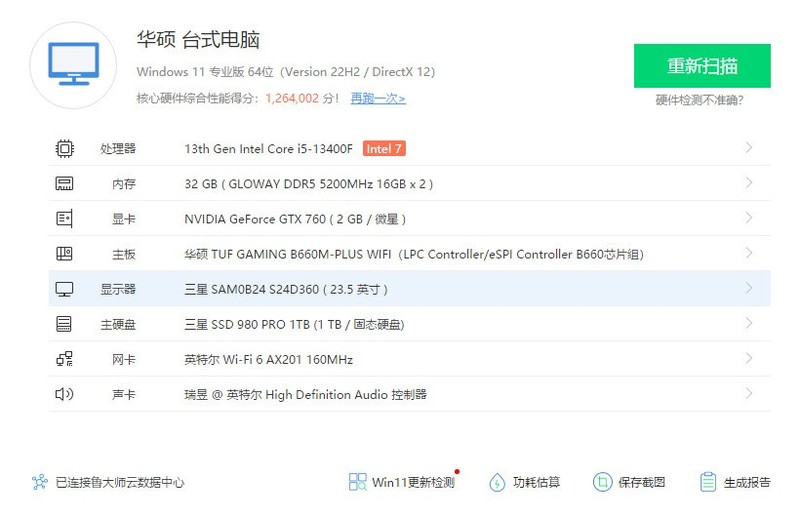Open the 再跑一次> link
This screenshot has height=517, width=800.
pos(378,98)
